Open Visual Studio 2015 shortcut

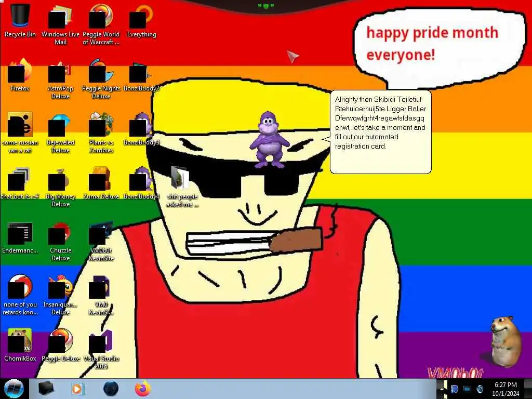coord(101,349)
